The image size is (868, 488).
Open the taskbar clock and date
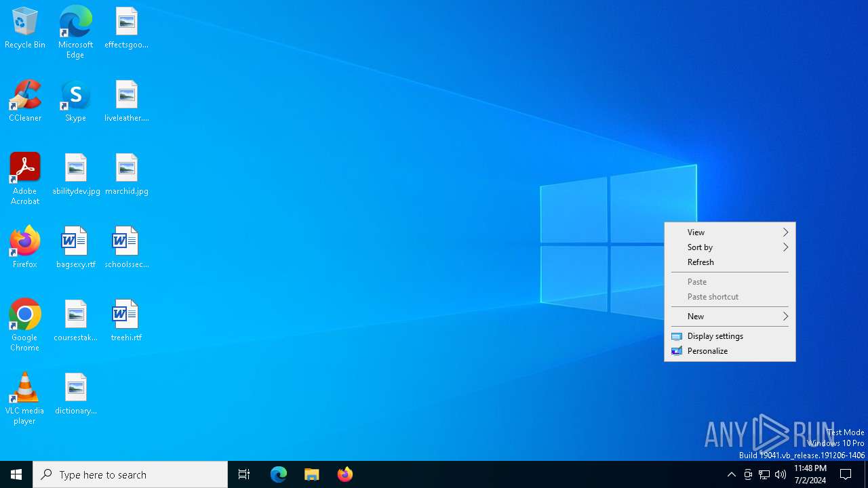tap(810, 474)
